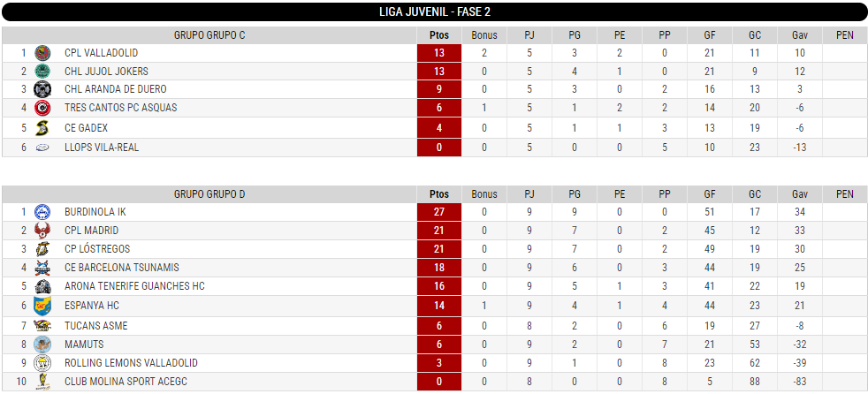
Task: Click Burdinola IK's 27 points cell
Action: 439,212
